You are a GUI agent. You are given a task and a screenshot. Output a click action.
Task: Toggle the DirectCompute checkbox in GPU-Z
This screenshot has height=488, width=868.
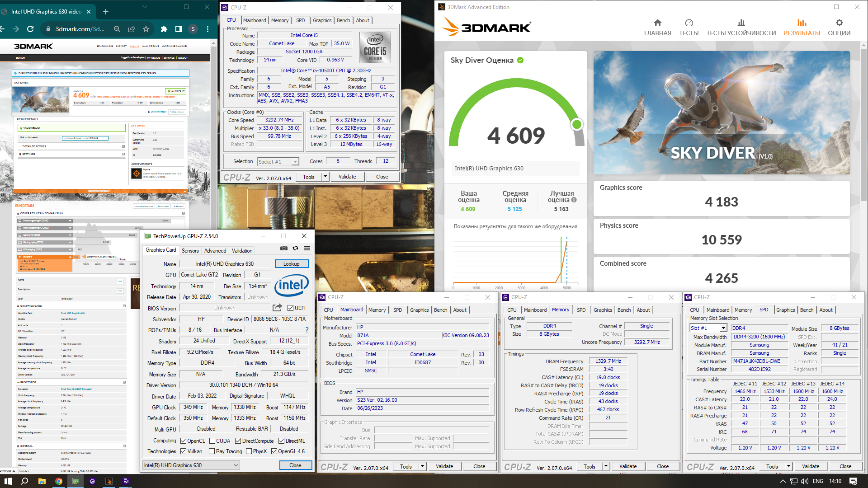pyautogui.click(x=238, y=441)
